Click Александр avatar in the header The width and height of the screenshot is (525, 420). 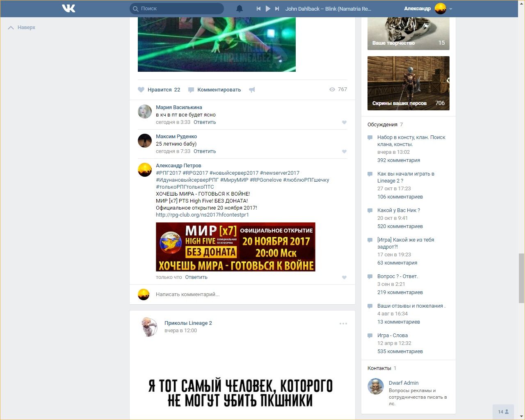coord(441,9)
